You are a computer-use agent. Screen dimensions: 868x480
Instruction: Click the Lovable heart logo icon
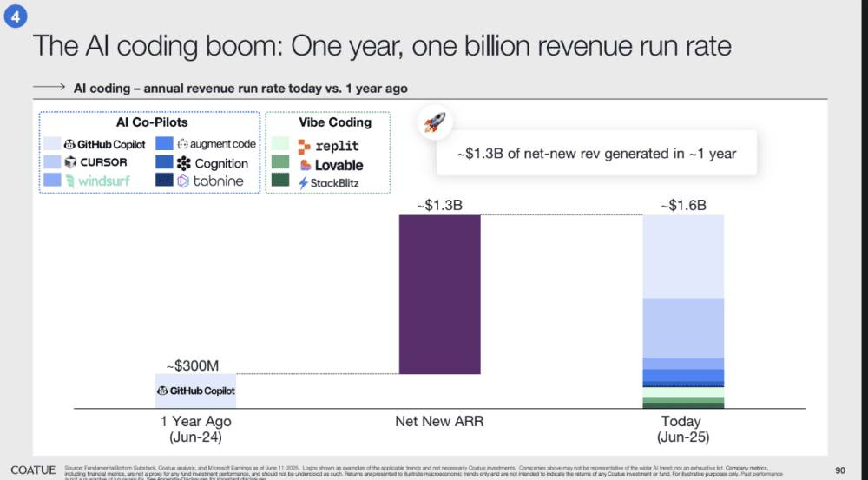point(306,165)
